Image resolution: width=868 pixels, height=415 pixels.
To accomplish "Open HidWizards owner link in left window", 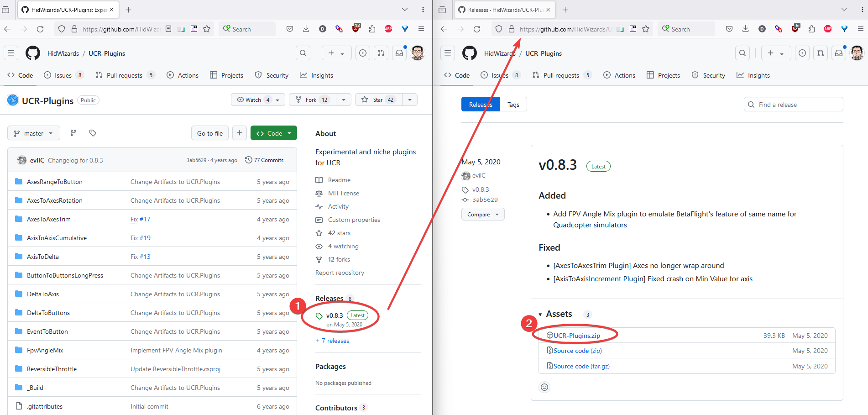I will tap(63, 53).
